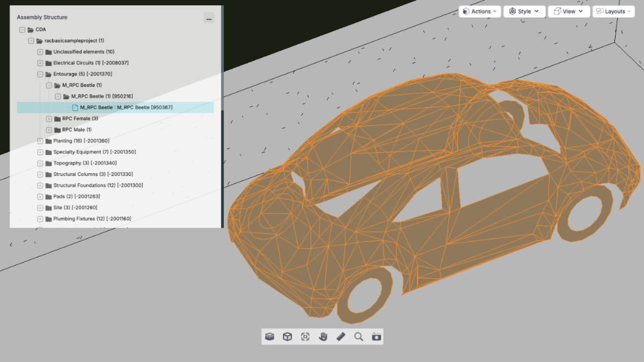Expand the RPC Female node
The height and width of the screenshot is (362, 644).
pyautogui.click(x=49, y=119)
